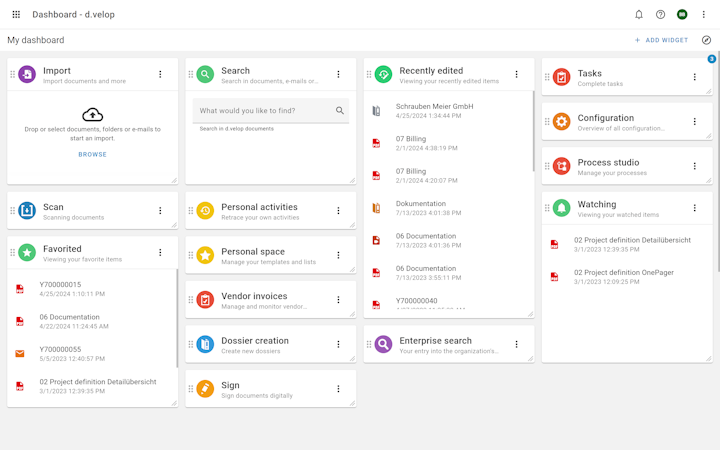
Task: Click the ADD WIDGET button
Action: pyautogui.click(x=661, y=40)
